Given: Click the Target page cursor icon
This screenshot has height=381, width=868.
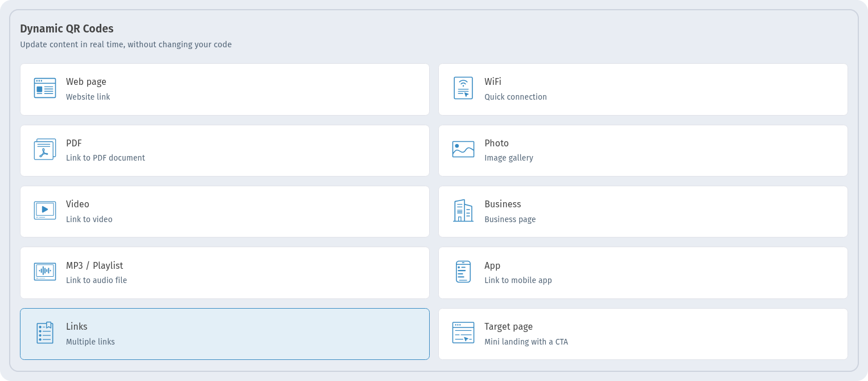Looking at the screenshot, I should (x=463, y=333).
